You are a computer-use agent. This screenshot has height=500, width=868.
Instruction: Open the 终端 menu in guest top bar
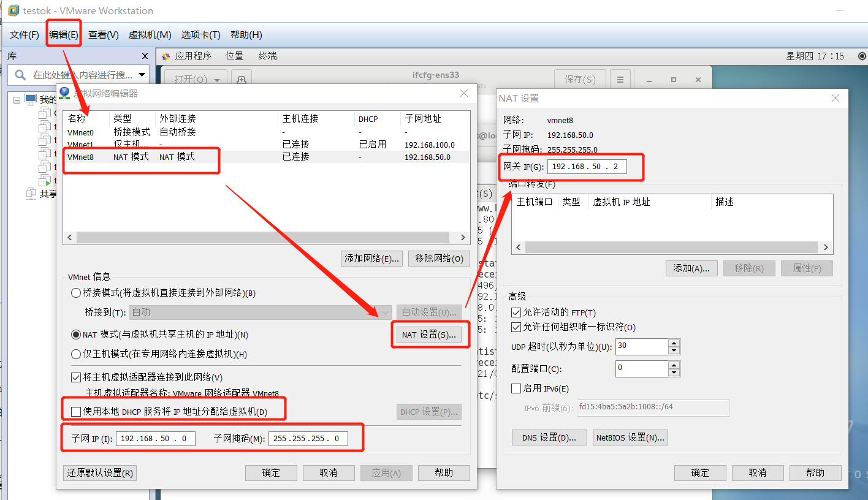[x=267, y=56]
